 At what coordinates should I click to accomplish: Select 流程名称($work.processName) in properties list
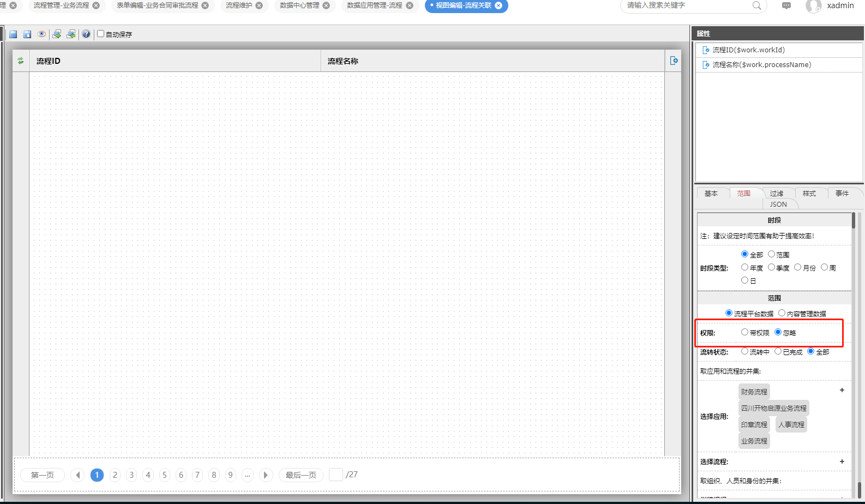pos(779,64)
